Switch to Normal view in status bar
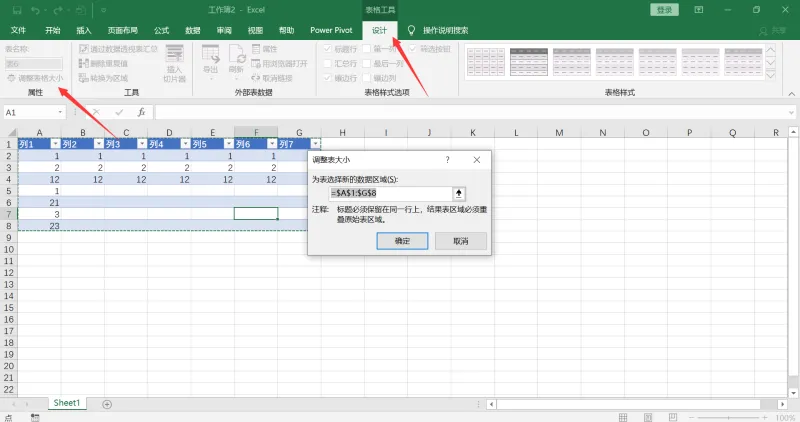Screen dimensions: 800x422 point(623,417)
